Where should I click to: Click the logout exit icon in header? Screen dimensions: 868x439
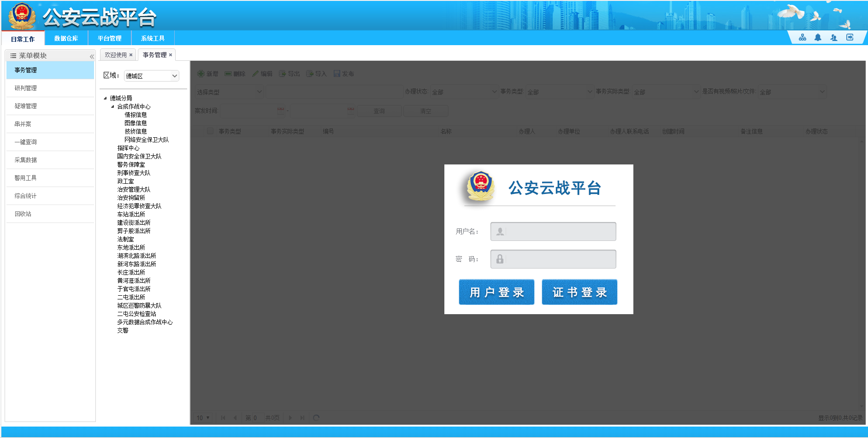pyautogui.click(x=850, y=37)
